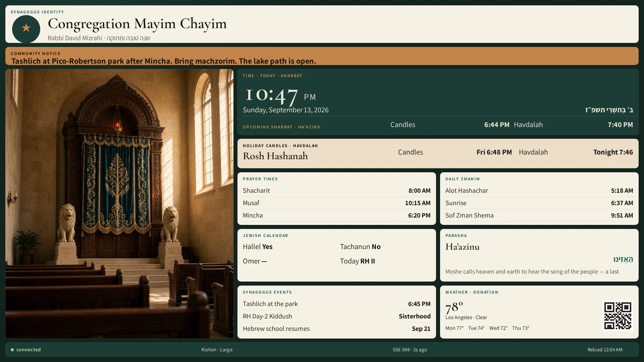Screen dimensions: 644x362
Task: Select RH Day-2 Kiddush event row
Action: coord(337,316)
